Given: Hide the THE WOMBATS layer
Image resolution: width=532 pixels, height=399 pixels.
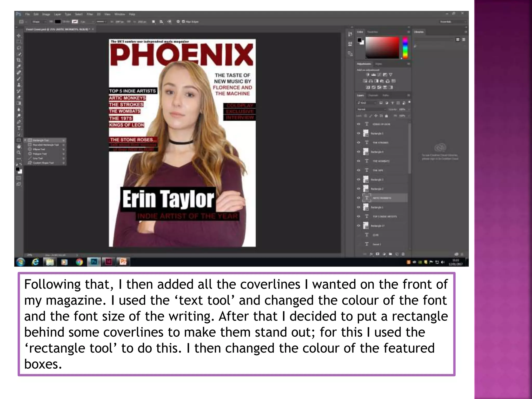Looking at the screenshot, I should [359, 161].
